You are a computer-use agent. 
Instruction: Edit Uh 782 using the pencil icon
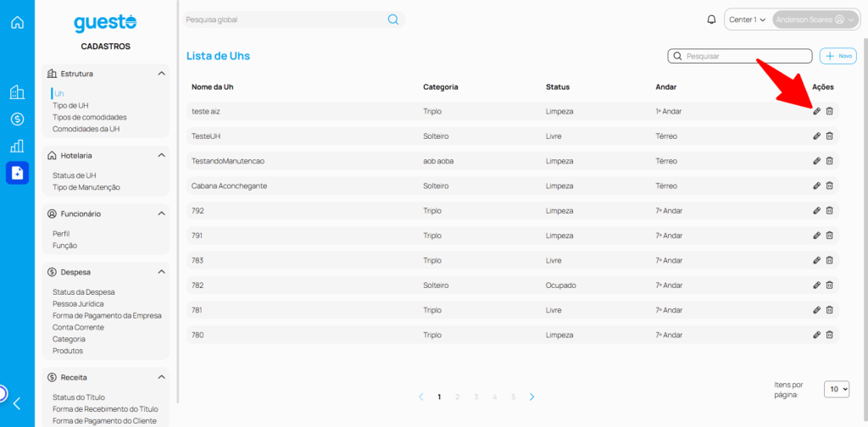pyautogui.click(x=816, y=286)
